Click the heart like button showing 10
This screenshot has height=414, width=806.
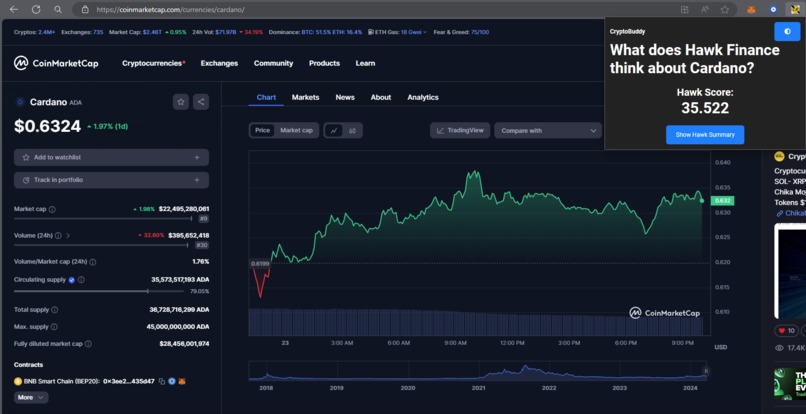tap(786, 331)
